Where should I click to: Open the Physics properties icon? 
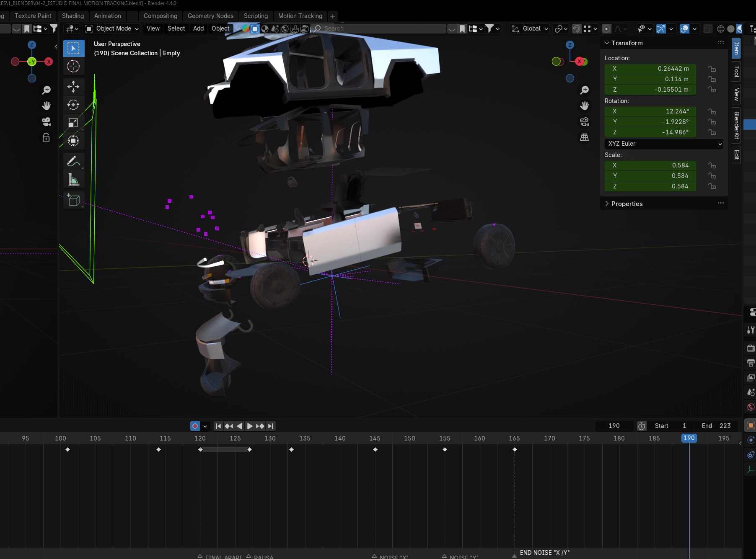click(751, 440)
